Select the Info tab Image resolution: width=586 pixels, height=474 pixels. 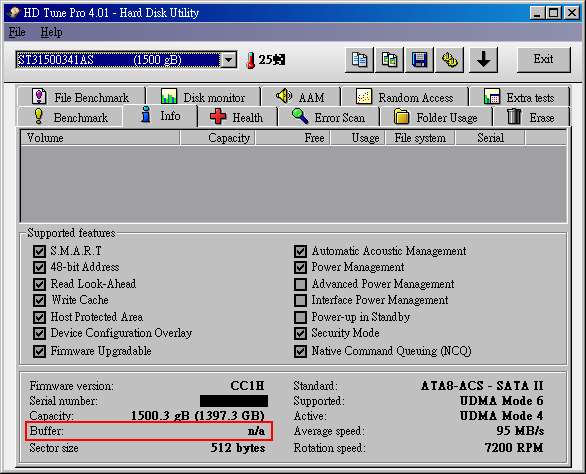coord(160,116)
